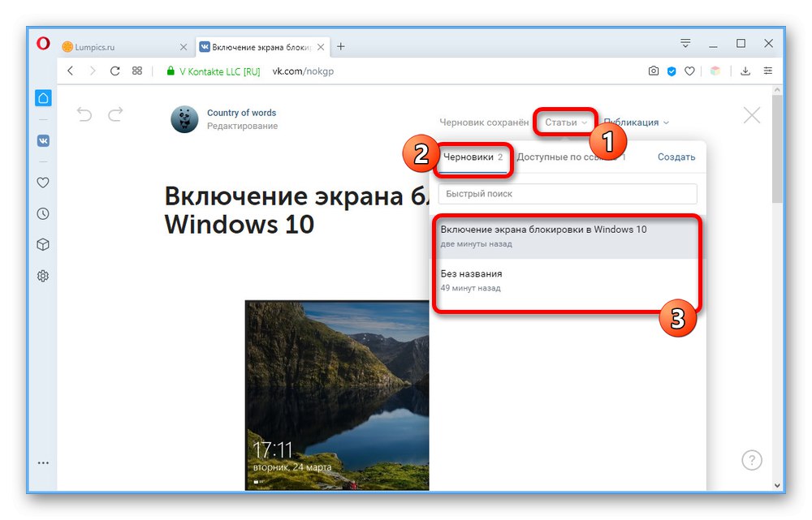The width and height of the screenshot is (812, 520).
Task: Click the Черновик сохранён status text
Action: tap(484, 122)
